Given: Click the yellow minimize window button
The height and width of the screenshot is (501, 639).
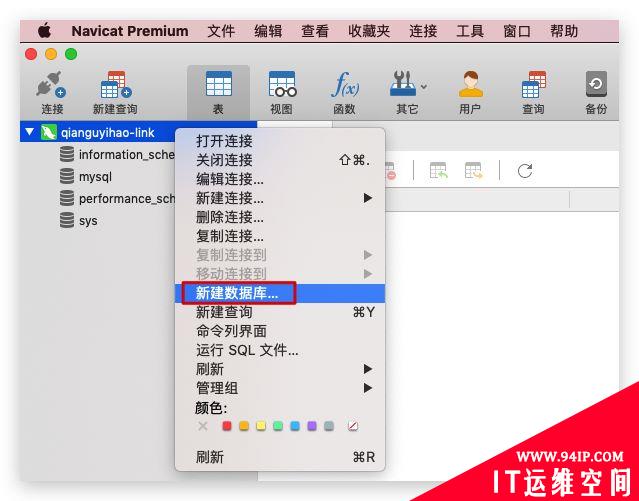Looking at the screenshot, I should (x=51, y=54).
